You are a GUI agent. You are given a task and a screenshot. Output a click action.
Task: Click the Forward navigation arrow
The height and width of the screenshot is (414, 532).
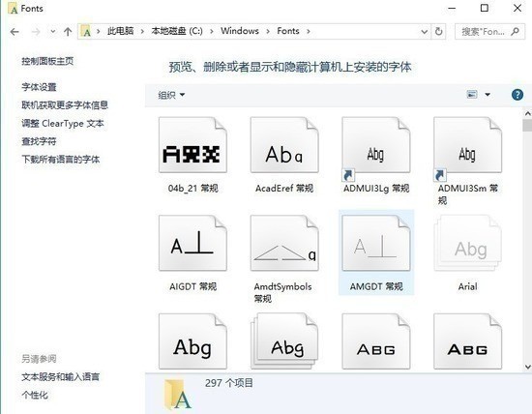point(36,32)
